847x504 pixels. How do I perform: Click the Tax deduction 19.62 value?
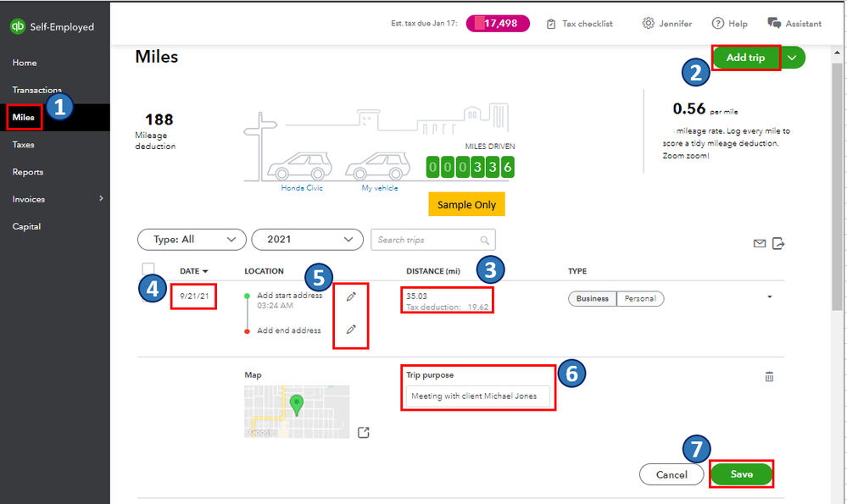pos(448,307)
